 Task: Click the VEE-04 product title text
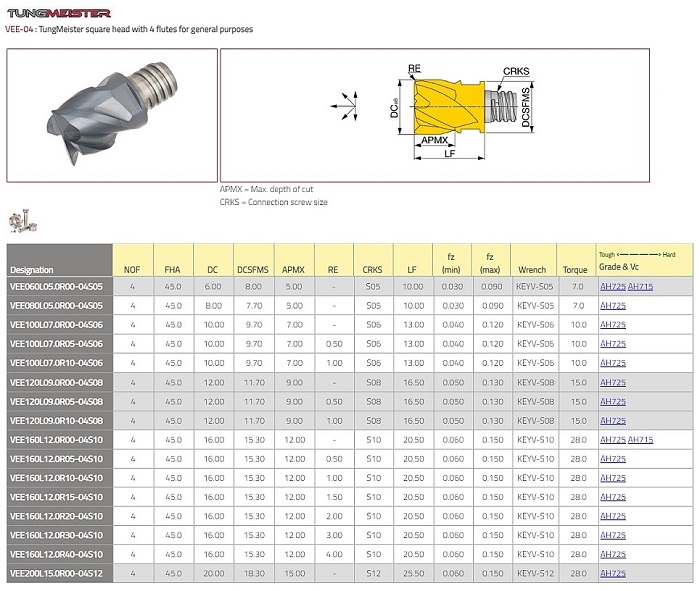(x=129, y=29)
